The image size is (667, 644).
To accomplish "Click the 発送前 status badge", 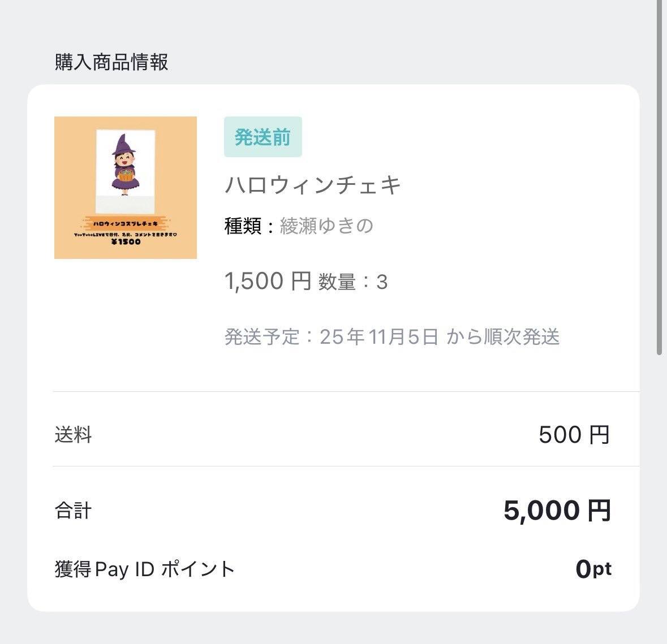I will pyautogui.click(x=263, y=137).
